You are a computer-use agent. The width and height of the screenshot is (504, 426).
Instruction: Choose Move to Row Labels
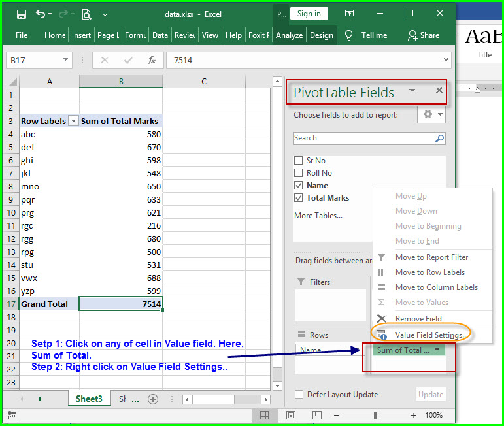(433, 272)
